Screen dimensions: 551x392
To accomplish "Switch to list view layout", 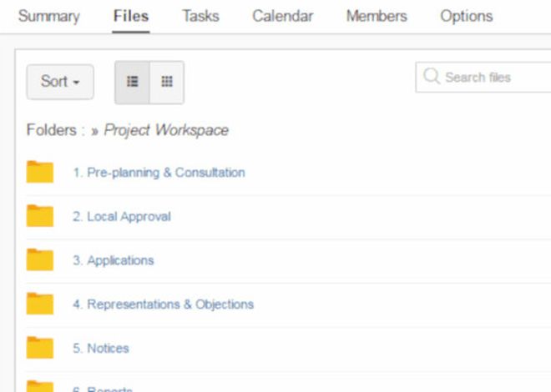I will tap(132, 82).
